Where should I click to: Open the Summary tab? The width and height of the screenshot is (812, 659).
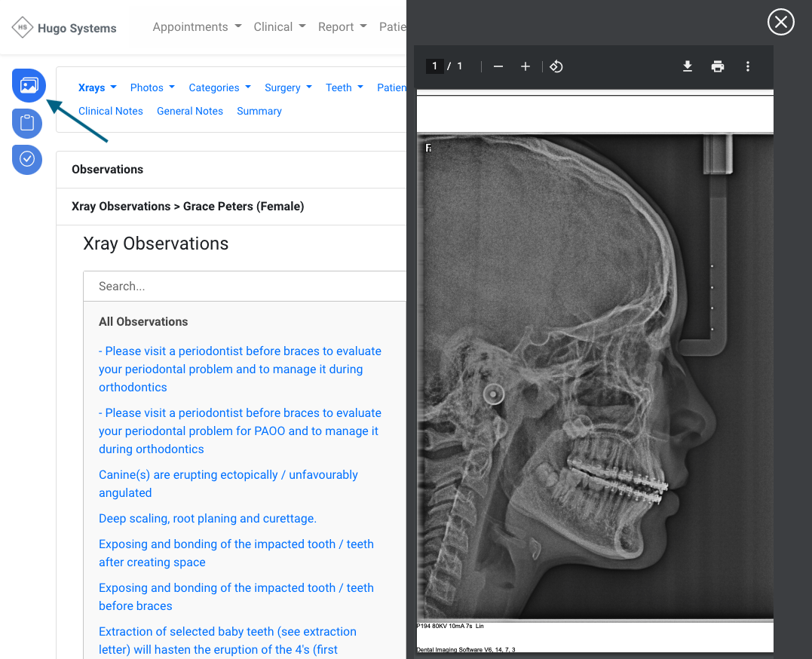coord(259,111)
